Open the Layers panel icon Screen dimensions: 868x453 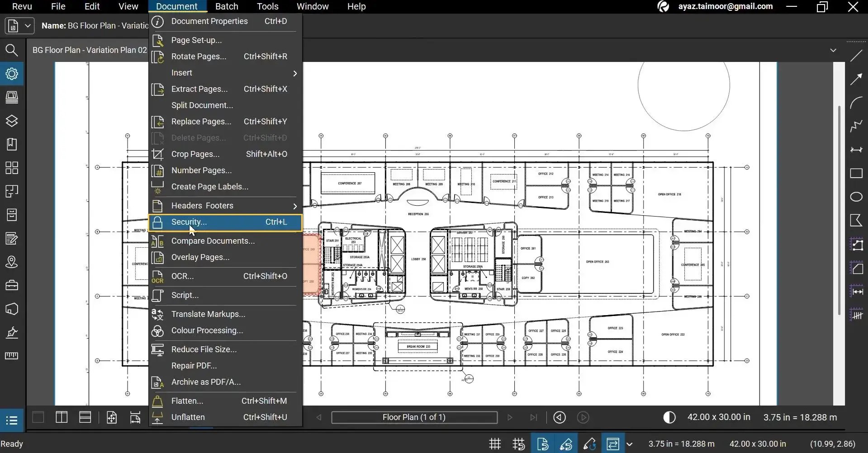click(x=12, y=121)
